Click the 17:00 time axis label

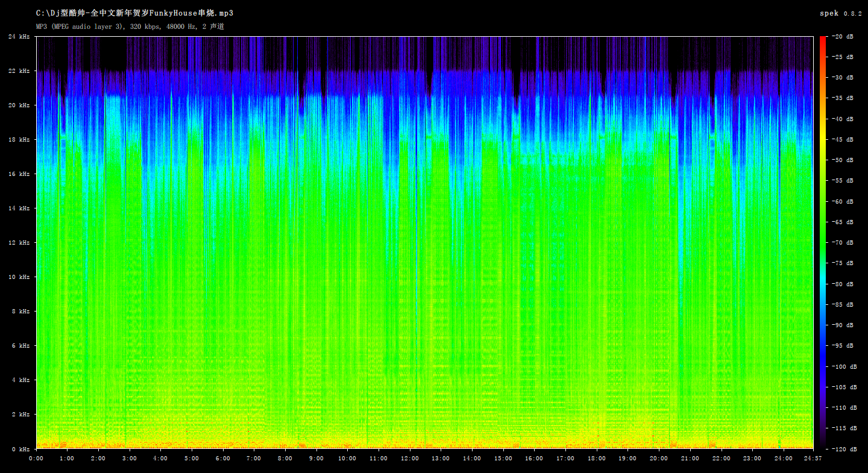click(x=565, y=459)
